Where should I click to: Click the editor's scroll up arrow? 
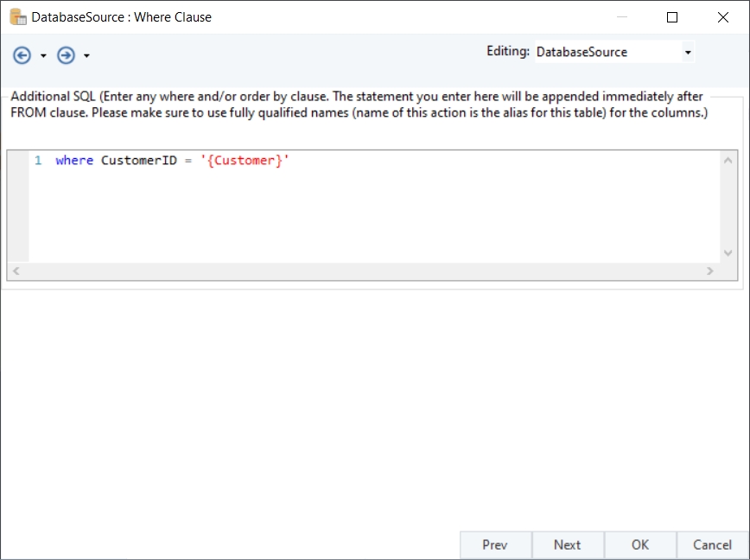(728, 160)
